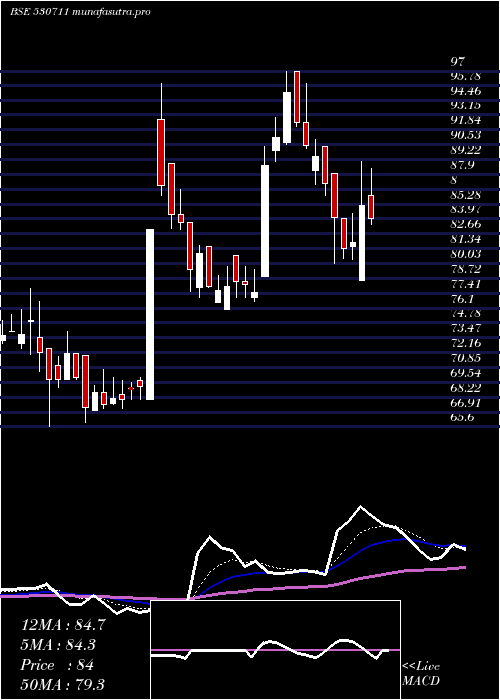Click the BSE 530711 munafasutra.pro title
This screenshot has width=500, height=700.
(x=80, y=12)
